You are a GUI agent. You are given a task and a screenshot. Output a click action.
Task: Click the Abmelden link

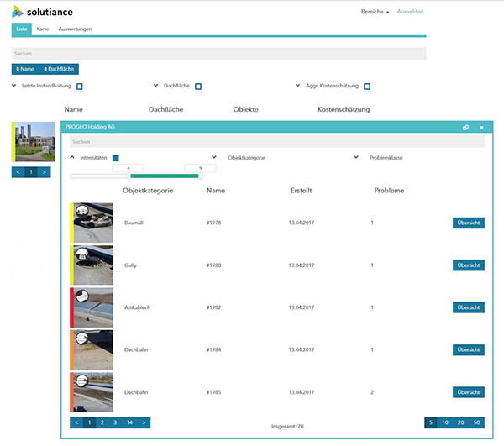[410, 12]
